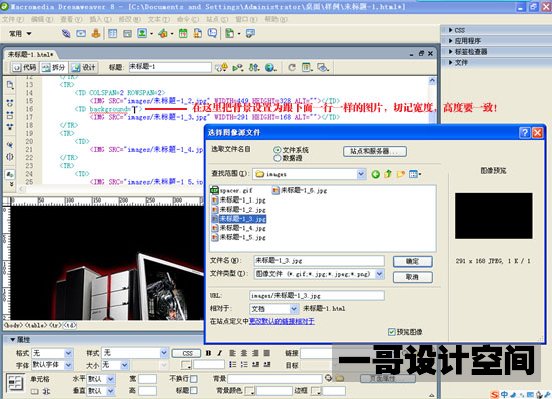This screenshot has width=552, height=399.
Task: Switch to 拆分 view
Action: pyautogui.click(x=53, y=67)
